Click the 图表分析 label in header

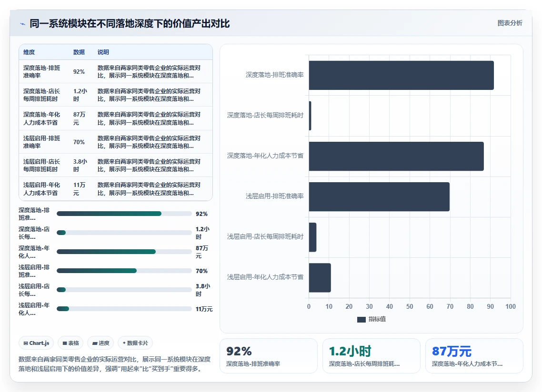click(x=510, y=23)
